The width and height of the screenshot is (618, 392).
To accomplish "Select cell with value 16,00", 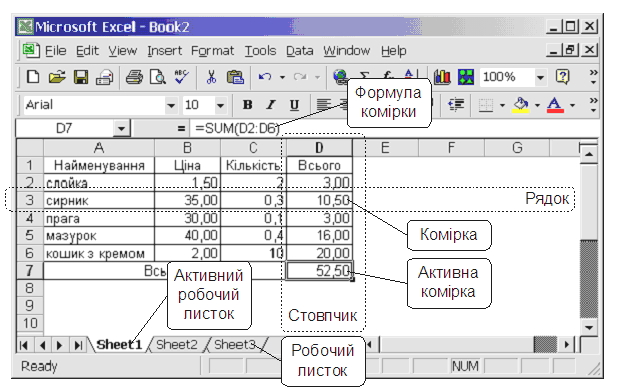I will 320,236.
